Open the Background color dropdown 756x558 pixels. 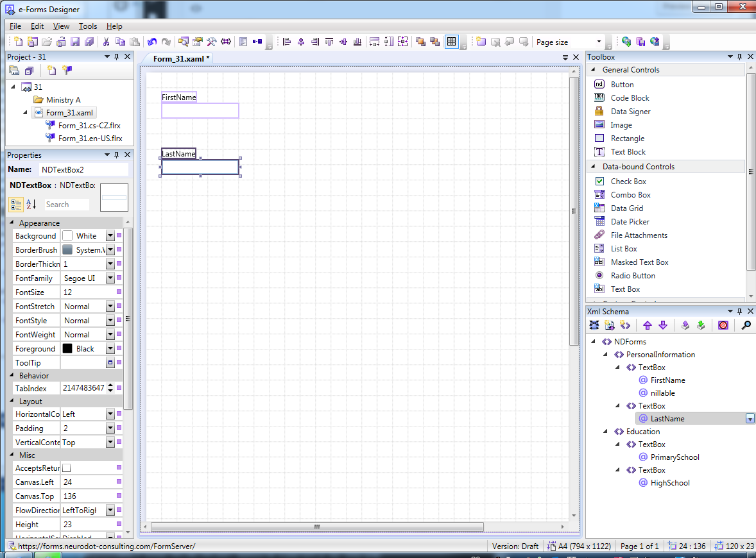[x=110, y=235]
